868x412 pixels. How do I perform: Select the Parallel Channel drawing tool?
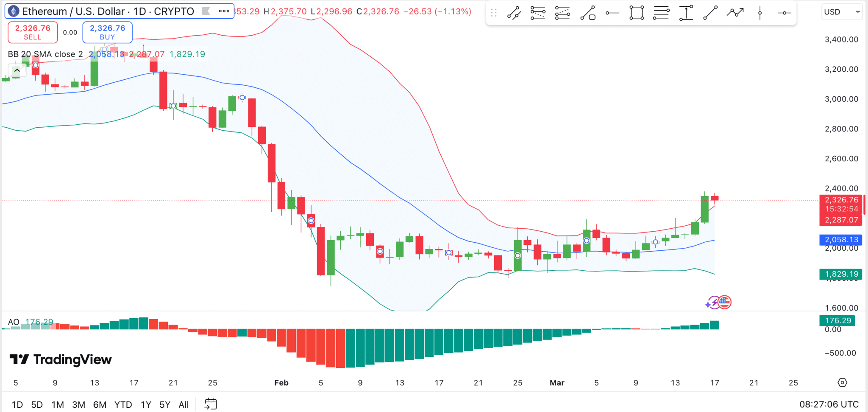pos(514,13)
